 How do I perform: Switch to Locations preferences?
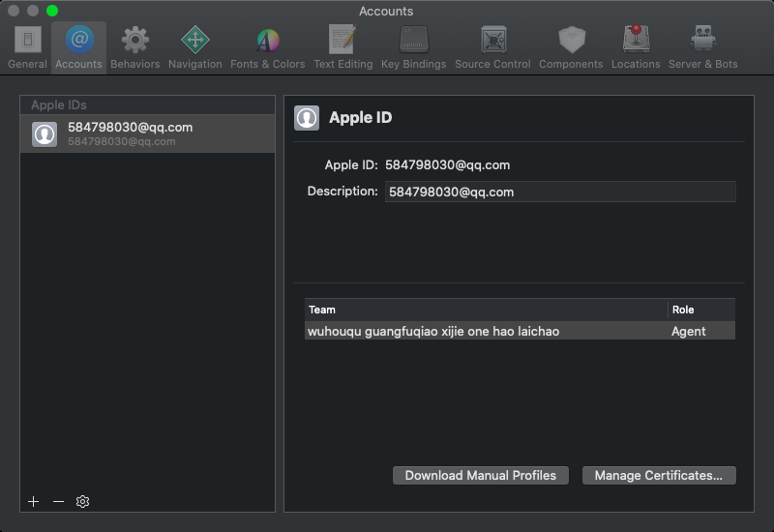point(636,47)
